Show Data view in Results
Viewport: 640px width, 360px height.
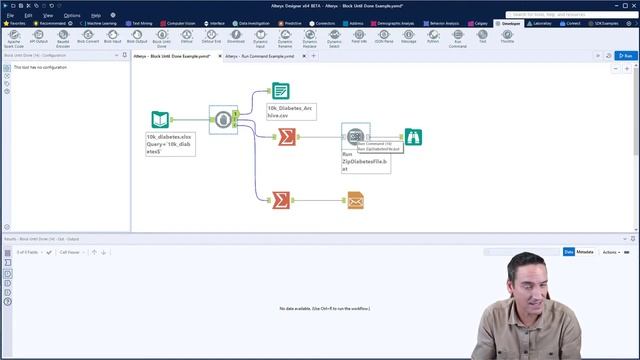569,252
